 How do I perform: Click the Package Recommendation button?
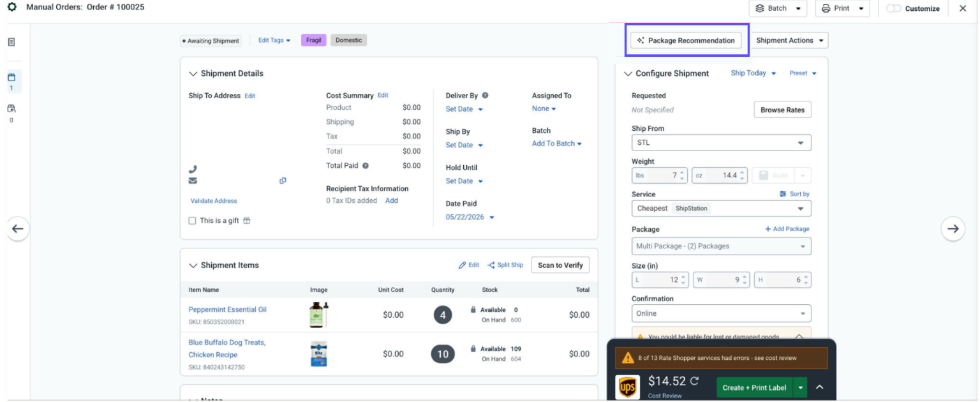coord(686,40)
